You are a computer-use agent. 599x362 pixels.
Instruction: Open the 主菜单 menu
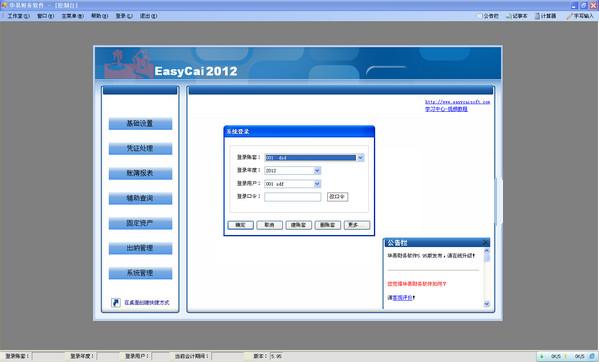pyautogui.click(x=72, y=16)
